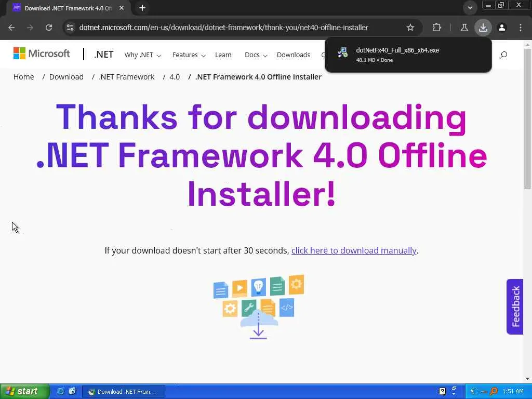Open dotNetFx40_Full_x86_x64.exe download entry
Screen dimensions: 532x399
coord(408,55)
